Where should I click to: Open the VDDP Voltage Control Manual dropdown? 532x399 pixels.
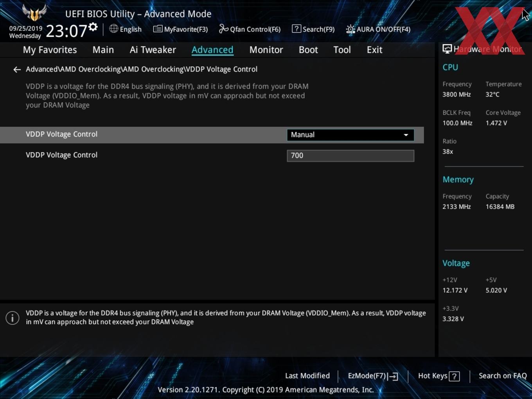[350, 135]
